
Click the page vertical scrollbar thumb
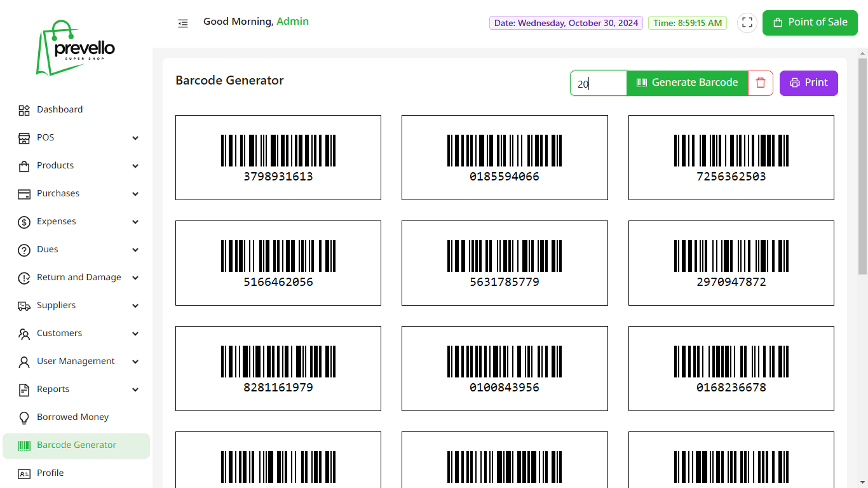pos(862,166)
